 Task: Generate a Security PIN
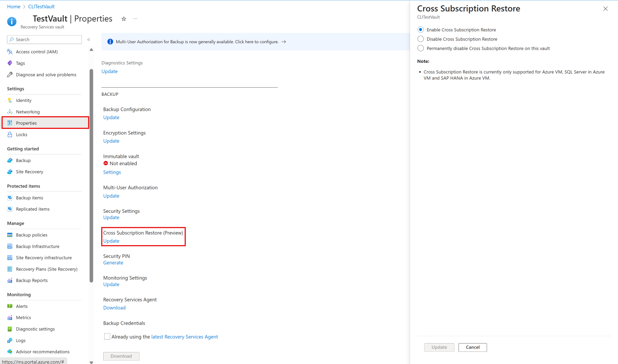tap(113, 262)
